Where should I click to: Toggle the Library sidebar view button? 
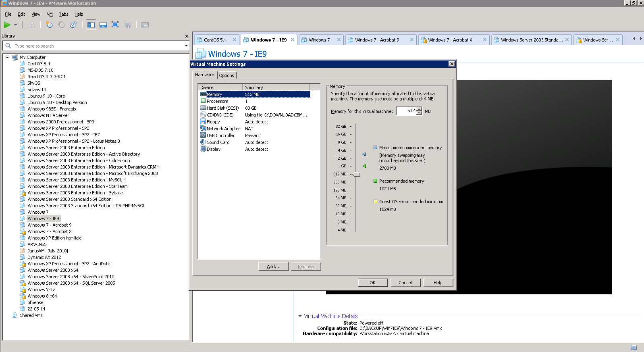tap(91, 25)
